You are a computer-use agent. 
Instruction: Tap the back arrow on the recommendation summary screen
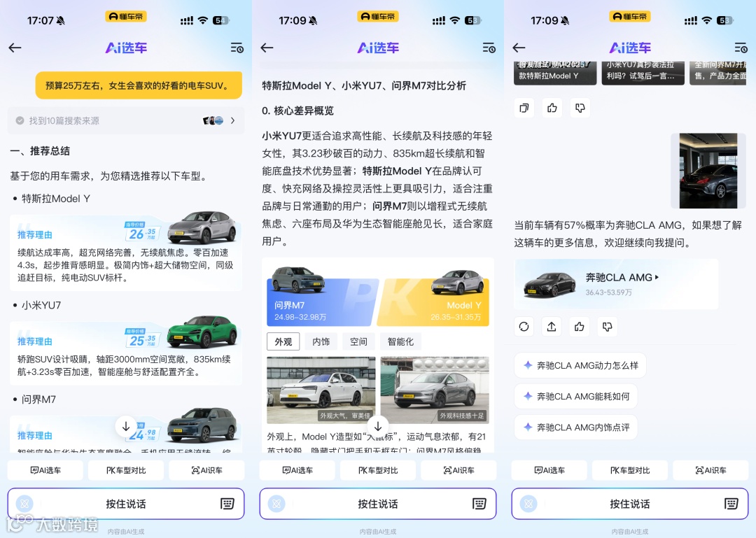[15, 48]
